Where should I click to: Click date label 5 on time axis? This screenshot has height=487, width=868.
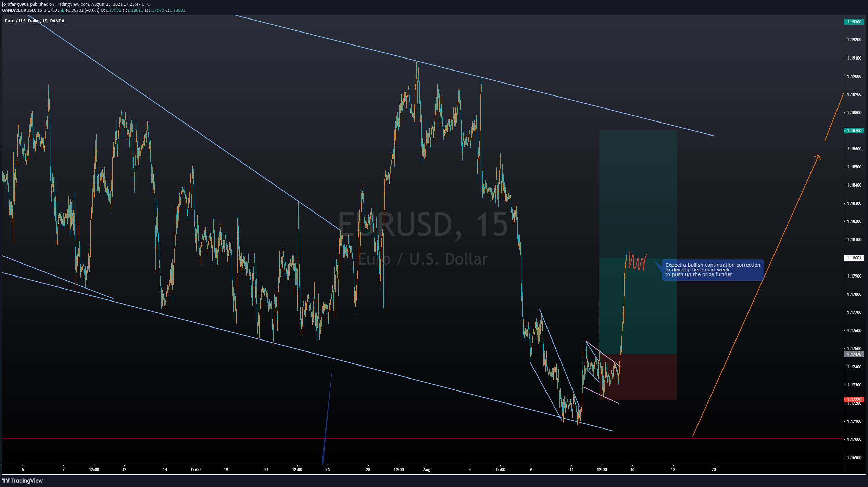23,470
